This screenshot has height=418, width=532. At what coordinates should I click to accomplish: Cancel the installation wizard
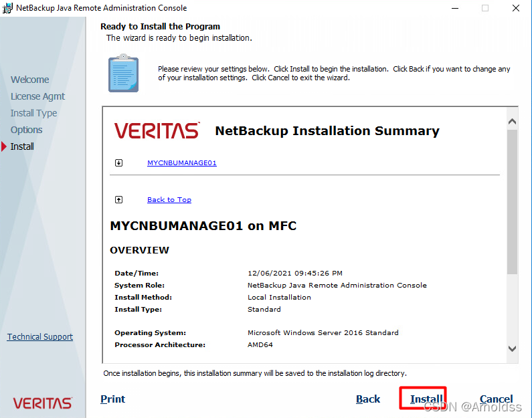(x=496, y=399)
